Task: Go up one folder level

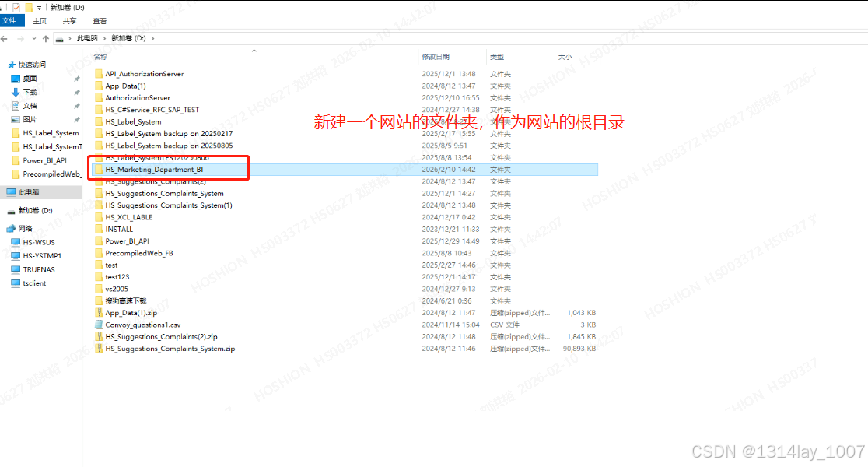Action: click(x=45, y=39)
